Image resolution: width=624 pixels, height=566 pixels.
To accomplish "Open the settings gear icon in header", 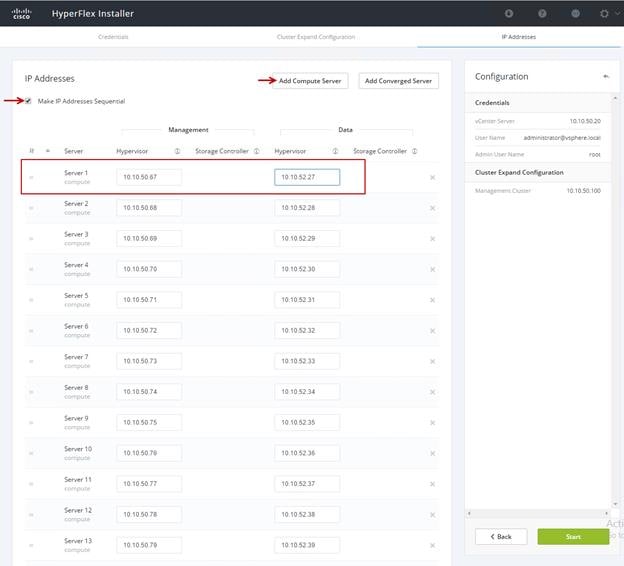I will coord(604,14).
